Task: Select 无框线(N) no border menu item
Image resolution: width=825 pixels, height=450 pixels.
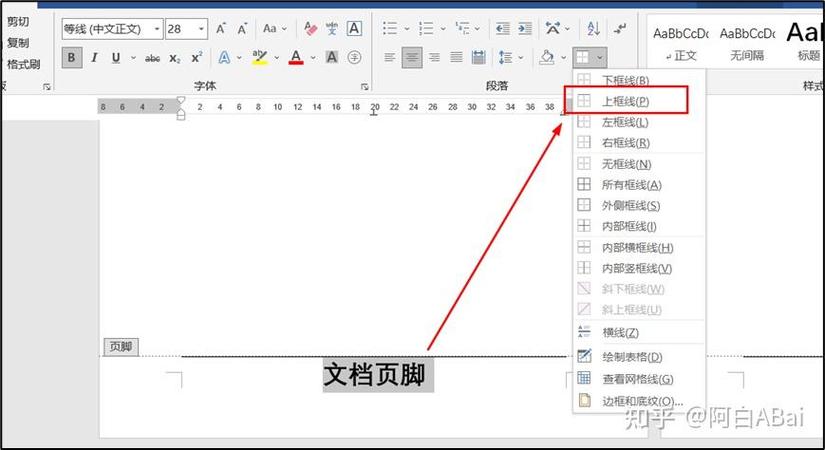Action: click(638, 164)
